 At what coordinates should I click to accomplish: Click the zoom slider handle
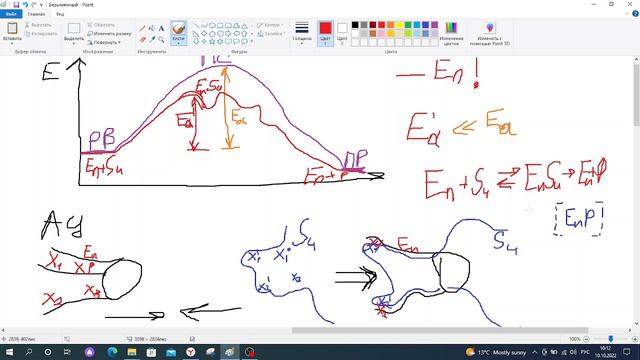click(x=611, y=339)
